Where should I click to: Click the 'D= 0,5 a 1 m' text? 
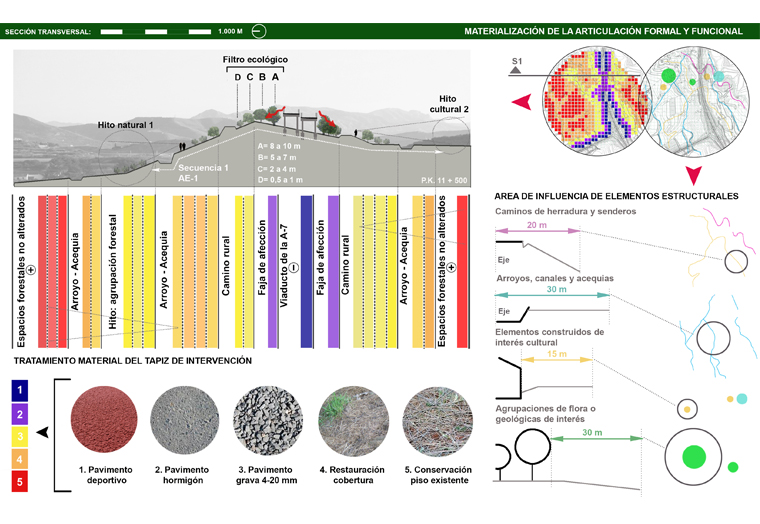280,180
